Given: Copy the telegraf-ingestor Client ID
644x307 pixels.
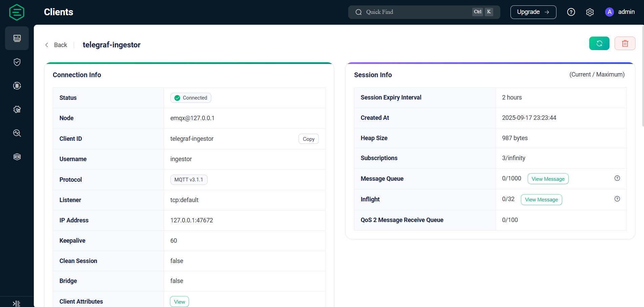Looking at the screenshot, I should (x=308, y=139).
